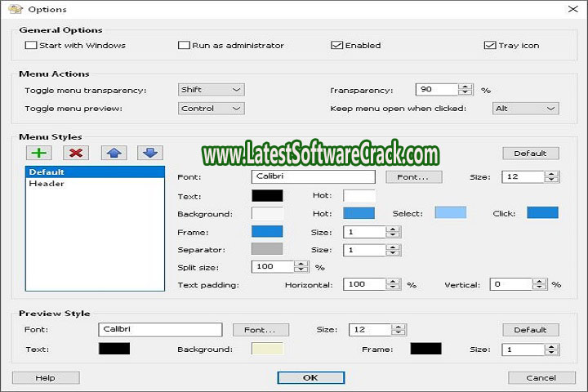
Task: Click the Vertical padding value field
Action: tap(511, 284)
